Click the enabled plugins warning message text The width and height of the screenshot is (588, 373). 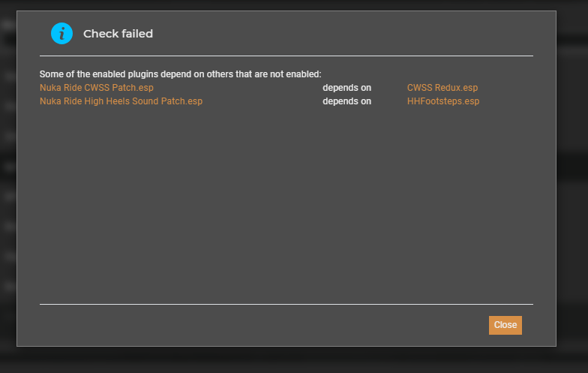pos(180,74)
